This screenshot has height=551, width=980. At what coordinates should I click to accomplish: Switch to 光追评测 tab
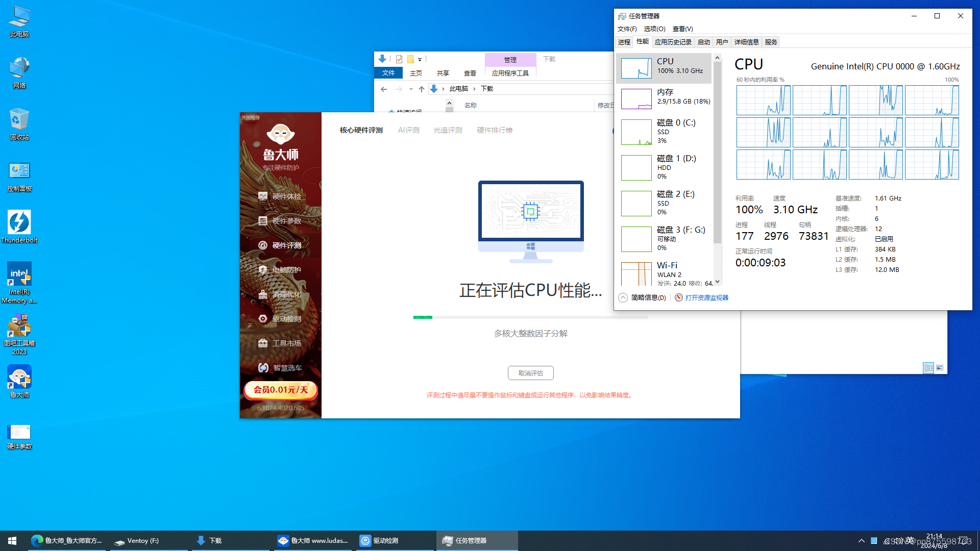(x=448, y=130)
